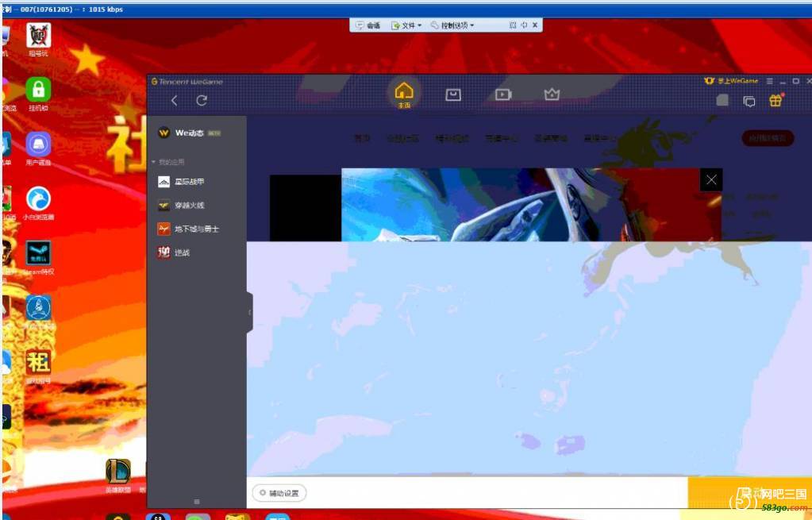Collapse the left sidebar with handle
Screen dimensions: 812x520
click(249, 312)
